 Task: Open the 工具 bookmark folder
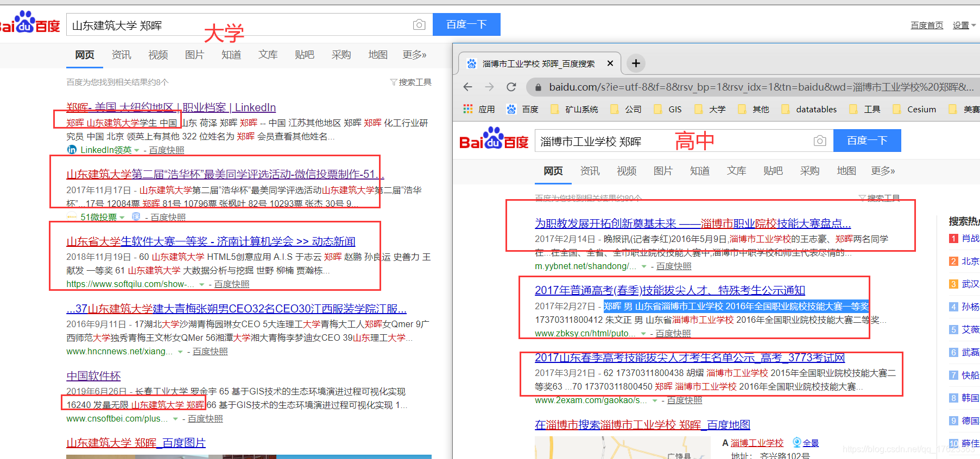pos(864,109)
